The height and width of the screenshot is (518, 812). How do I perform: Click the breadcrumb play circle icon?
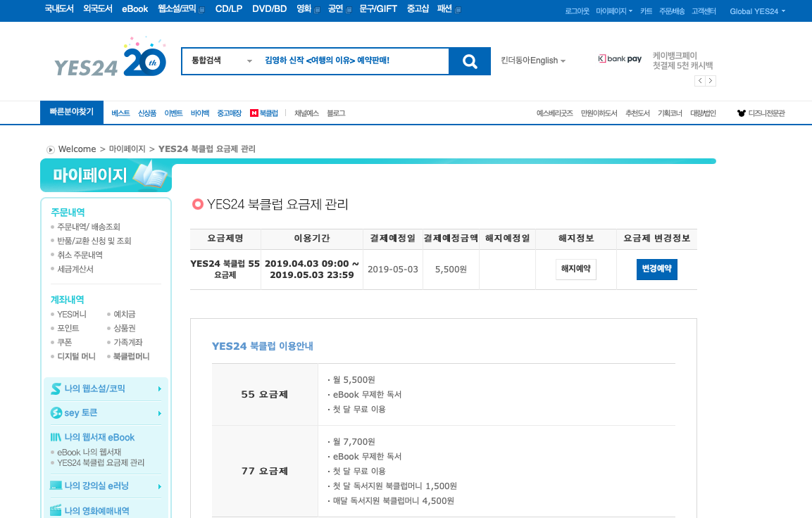[50, 149]
